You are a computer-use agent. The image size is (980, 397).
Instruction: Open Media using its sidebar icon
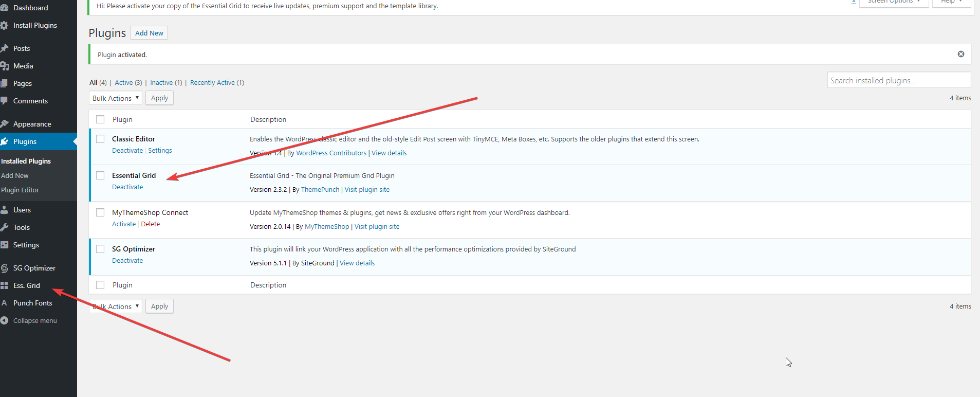coord(4,66)
